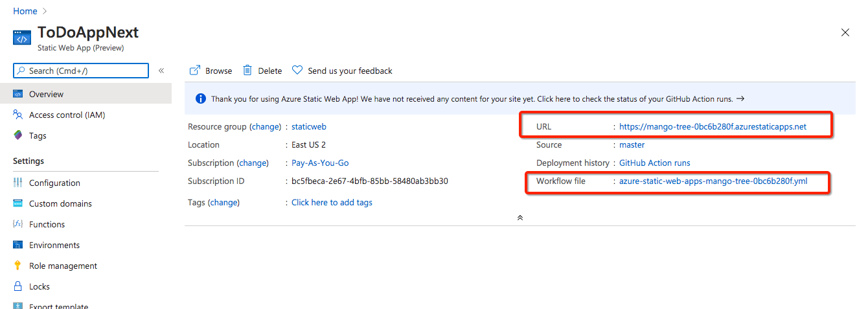This screenshot has width=868, height=309.
Task: Open the mango-tree azurestaticapps URL link
Action: pos(713,126)
